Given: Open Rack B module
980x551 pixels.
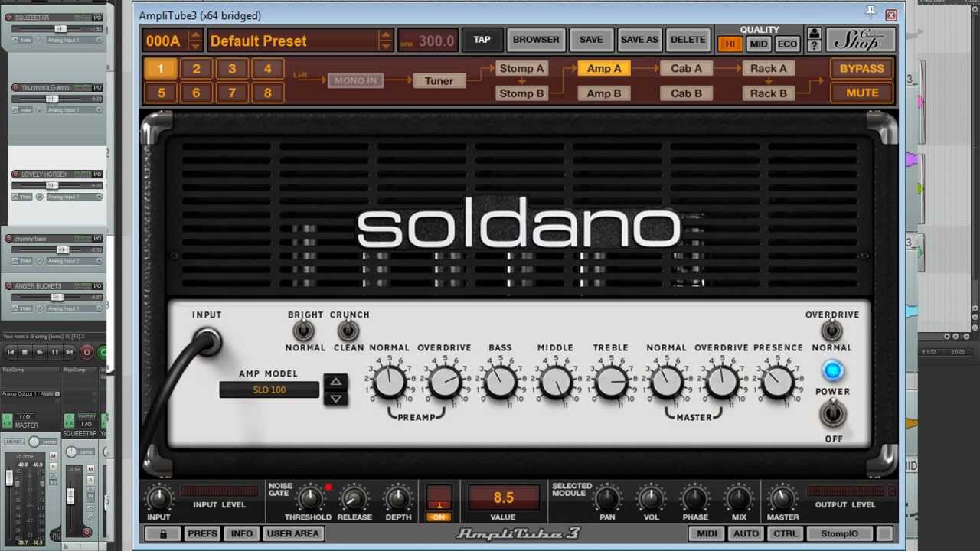Looking at the screenshot, I should click(768, 93).
